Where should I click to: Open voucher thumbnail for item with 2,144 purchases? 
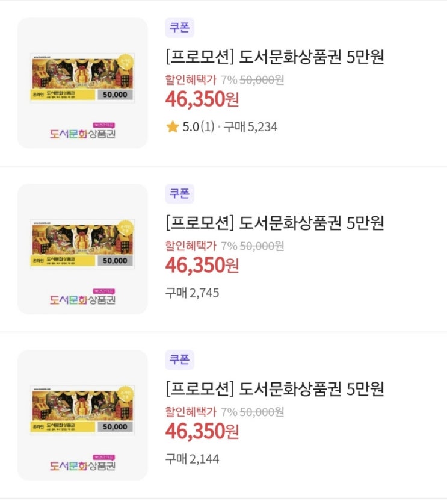pyautogui.click(x=82, y=415)
